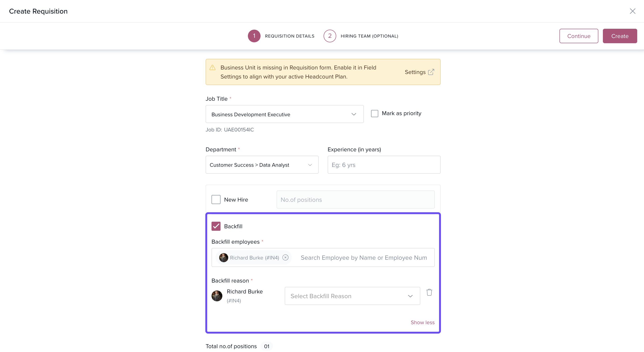Click the Show less link
644x352 pixels.
pyautogui.click(x=422, y=322)
